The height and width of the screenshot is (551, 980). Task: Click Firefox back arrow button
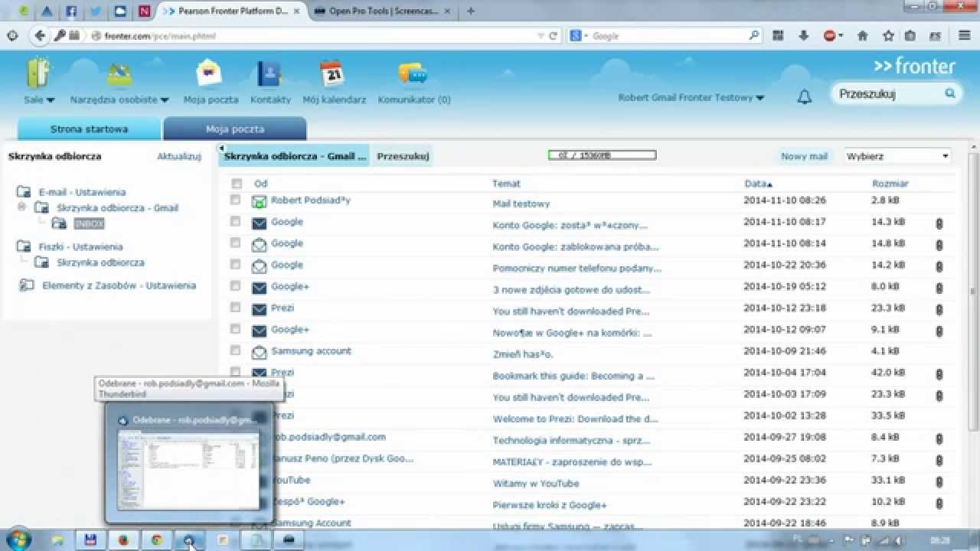(40, 35)
